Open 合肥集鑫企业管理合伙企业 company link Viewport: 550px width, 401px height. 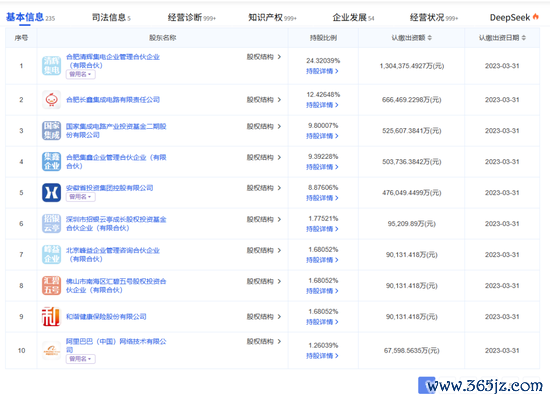coord(116,161)
